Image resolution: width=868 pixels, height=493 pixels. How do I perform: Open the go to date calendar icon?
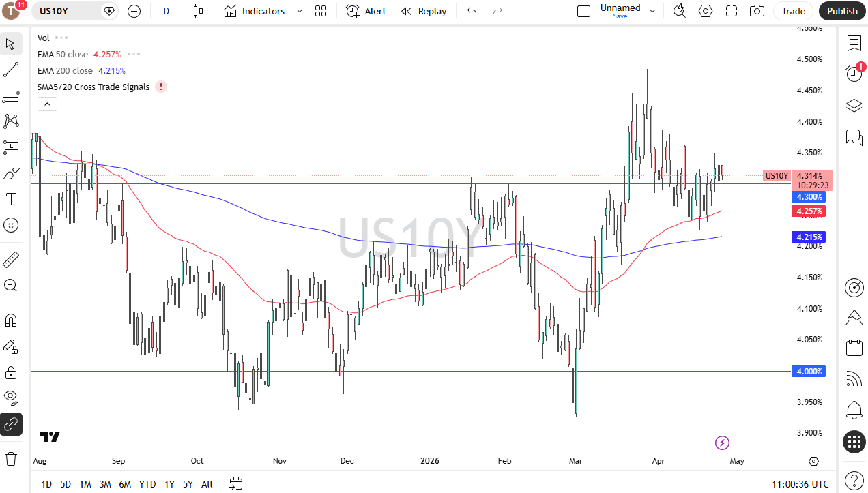click(x=235, y=484)
